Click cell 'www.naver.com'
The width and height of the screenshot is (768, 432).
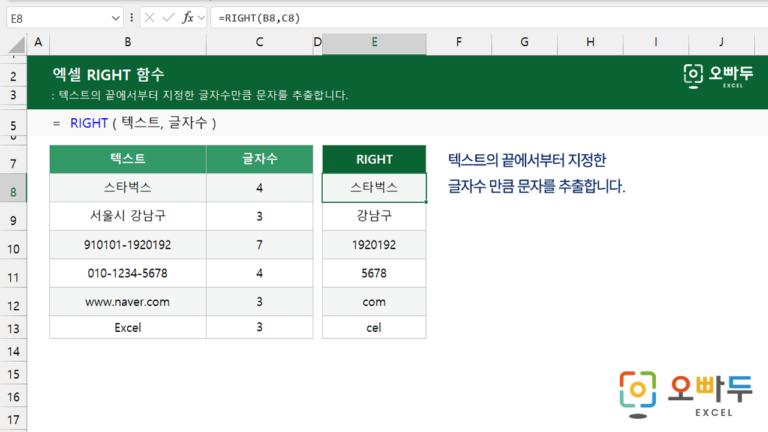[x=128, y=302]
